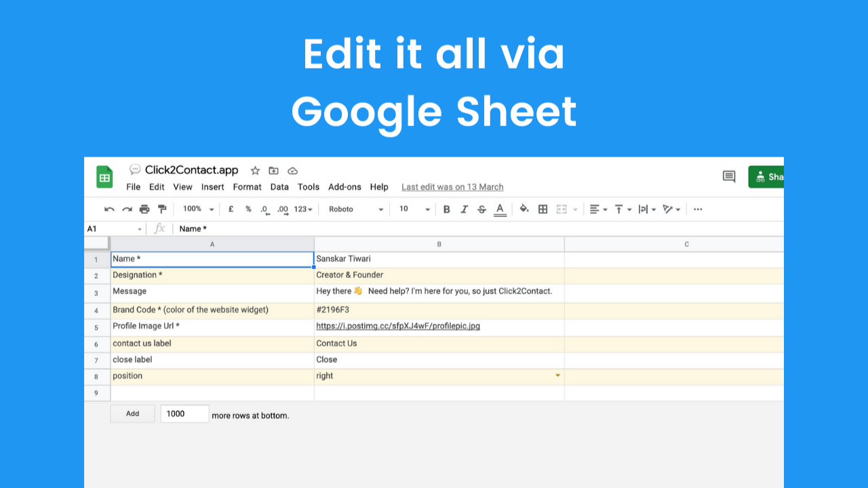Screen dimensions: 868x488
Task: Select the 'Hey there' message cell in column B
Action: [x=439, y=293]
